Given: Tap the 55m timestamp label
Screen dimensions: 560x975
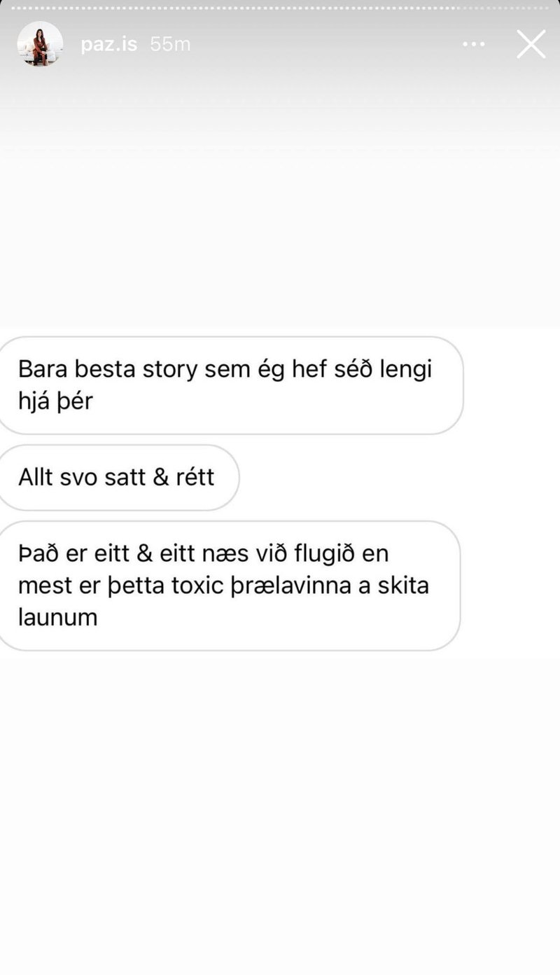Looking at the screenshot, I should pyautogui.click(x=170, y=44).
